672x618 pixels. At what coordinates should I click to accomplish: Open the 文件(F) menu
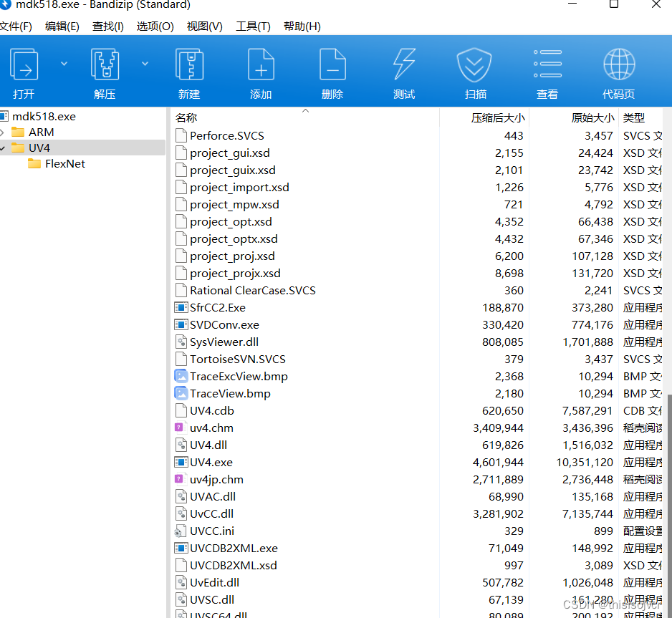[x=16, y=26]
